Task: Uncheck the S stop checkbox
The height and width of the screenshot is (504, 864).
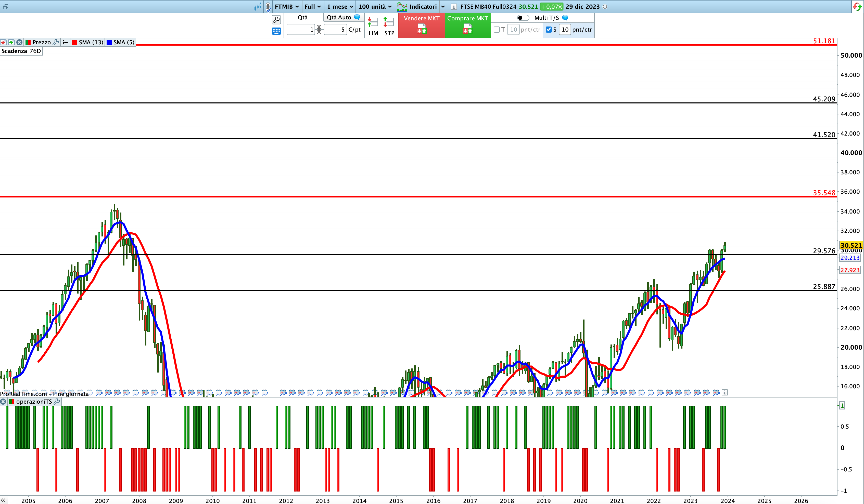Action: [549, 30]
